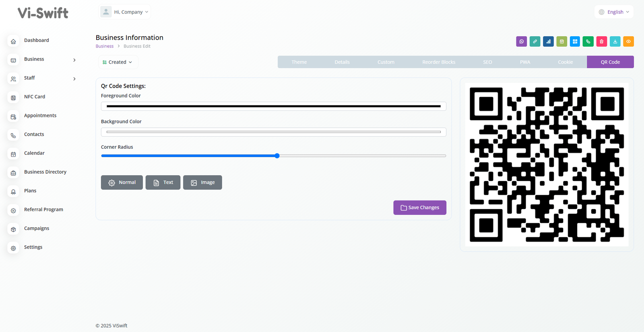Follow the Business breadcrumb link
Viewport: 644px width, 332px height.
point(105,46)
